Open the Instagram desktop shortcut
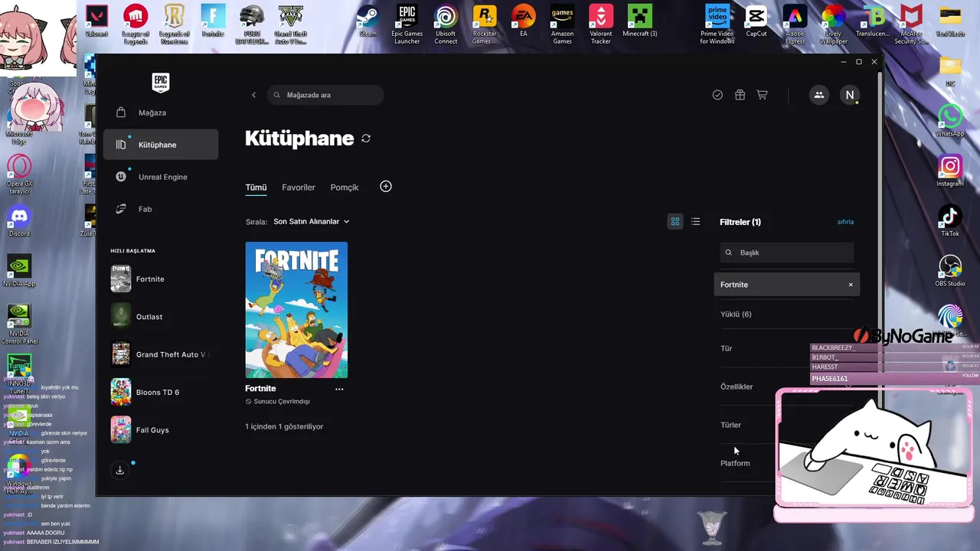 [x=950, y=171]
